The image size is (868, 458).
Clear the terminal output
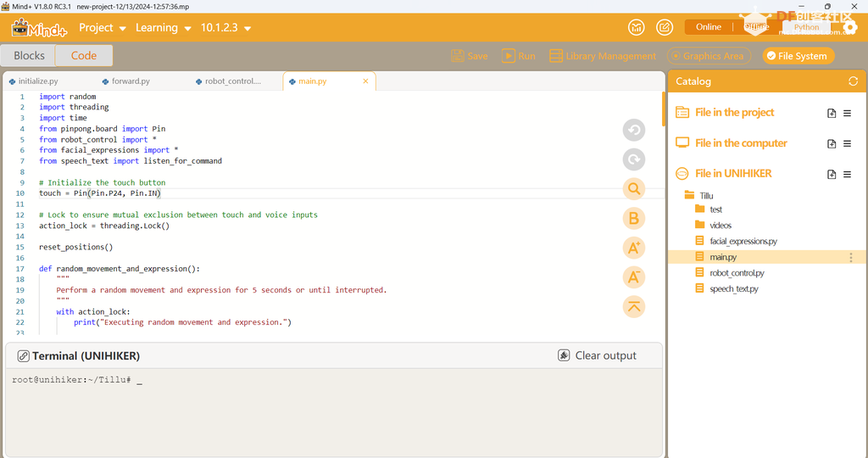pyautogui.click(x=597, y=355)
